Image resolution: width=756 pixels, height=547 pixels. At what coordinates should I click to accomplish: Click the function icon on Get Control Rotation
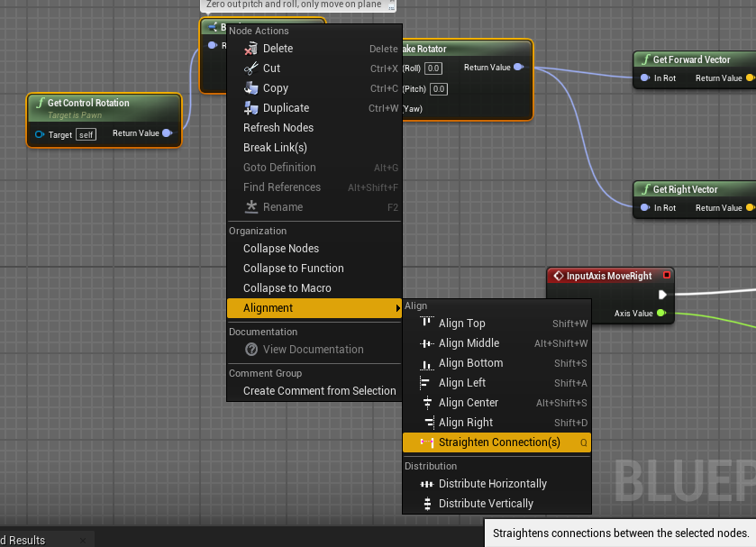pyautogui.click(x=40, y=103)
